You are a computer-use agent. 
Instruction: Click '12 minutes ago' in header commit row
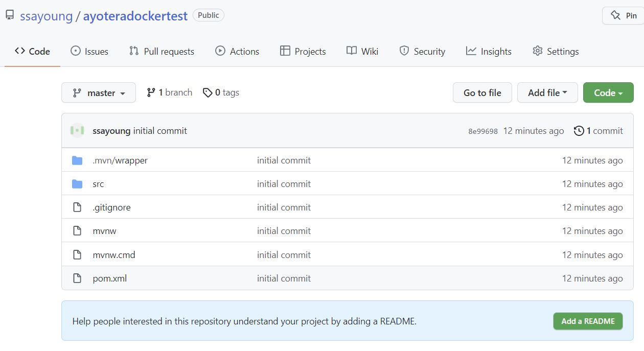534,131
